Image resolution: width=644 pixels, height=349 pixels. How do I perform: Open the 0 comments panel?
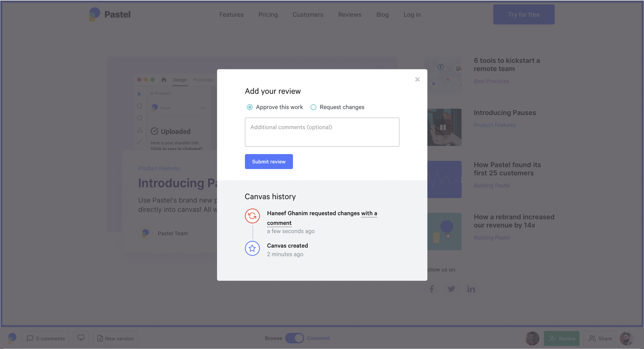tap(46, 338)
